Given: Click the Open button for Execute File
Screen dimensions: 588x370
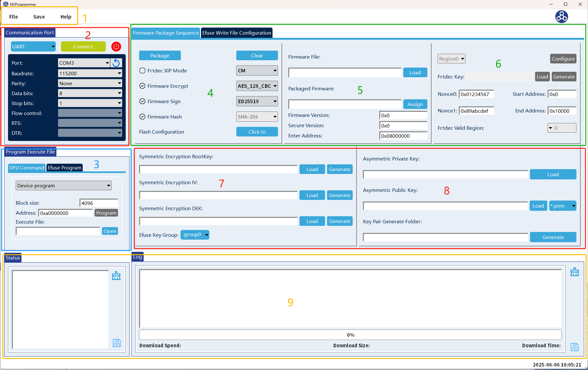Looking at the screenshot, I should pyautogui.click(x=110, y=231).
